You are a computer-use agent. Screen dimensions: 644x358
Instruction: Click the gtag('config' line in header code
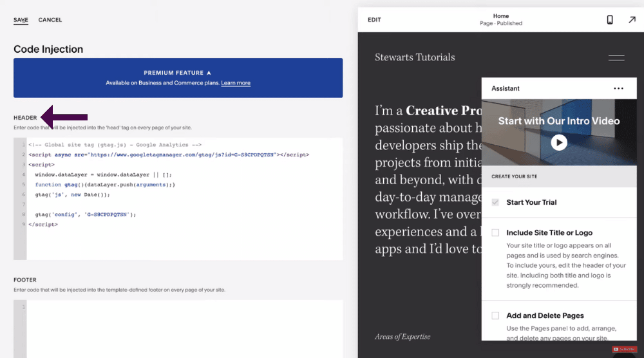(86, 214)
